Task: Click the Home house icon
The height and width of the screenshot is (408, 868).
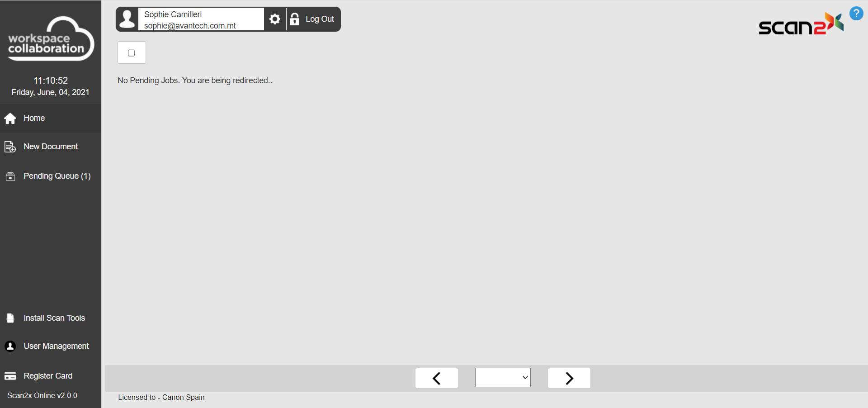Action: (10, 119)
